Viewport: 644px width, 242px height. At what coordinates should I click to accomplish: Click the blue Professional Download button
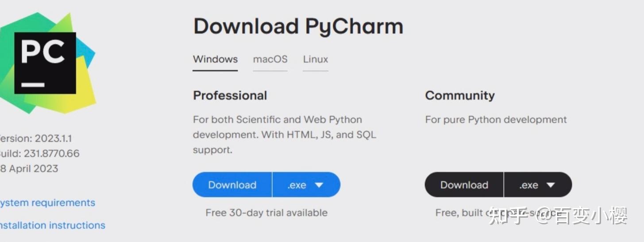click(232, 185)
